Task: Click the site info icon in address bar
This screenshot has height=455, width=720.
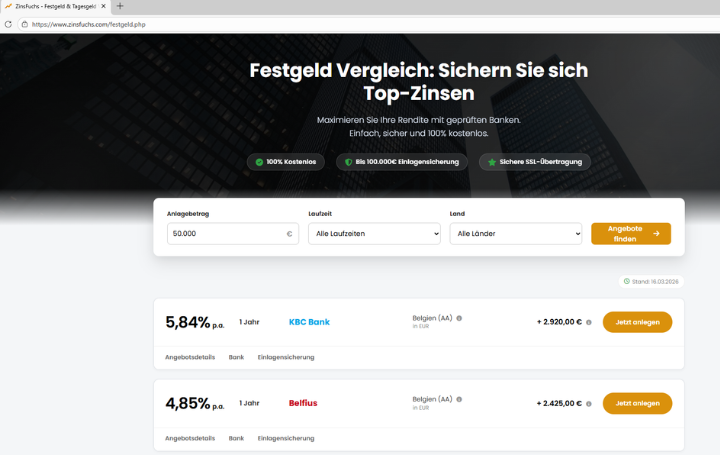Action: pos(23,23)
